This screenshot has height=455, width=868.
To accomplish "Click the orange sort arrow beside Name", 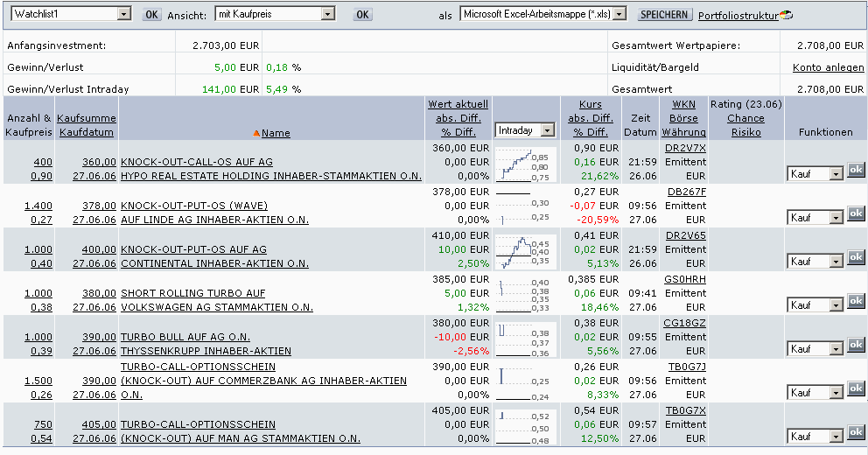I will [256, 133].
